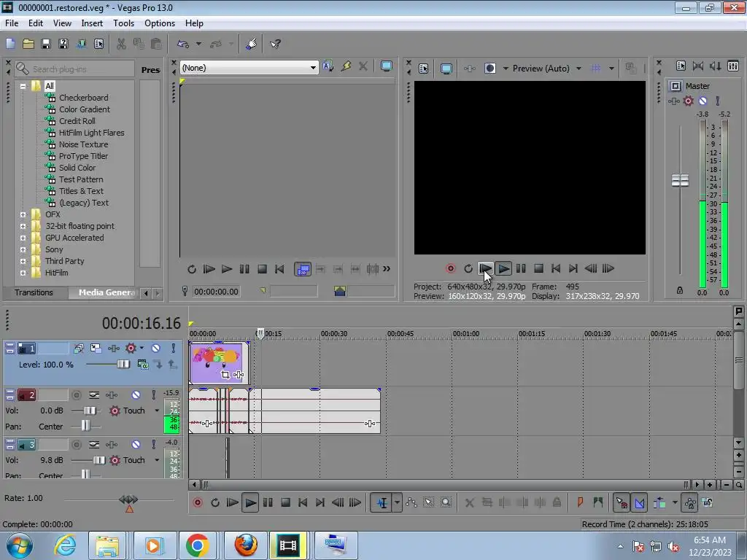
Task: Toggle Mute on the Master bus
Action: pyautogui.click(x=703, y=101)
